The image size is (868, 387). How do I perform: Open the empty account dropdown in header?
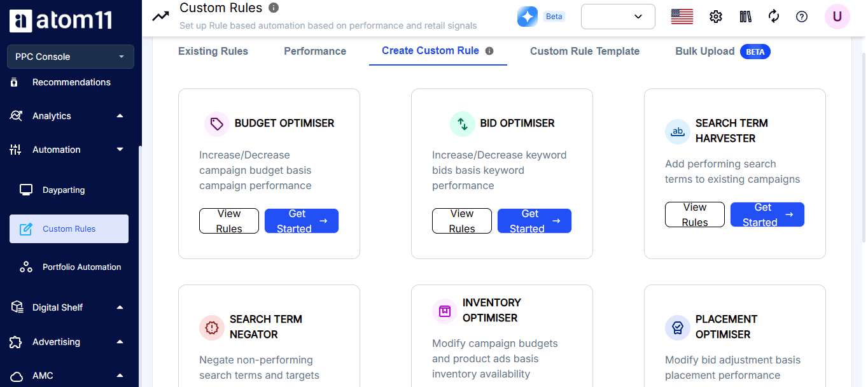(x=618, y=17)
